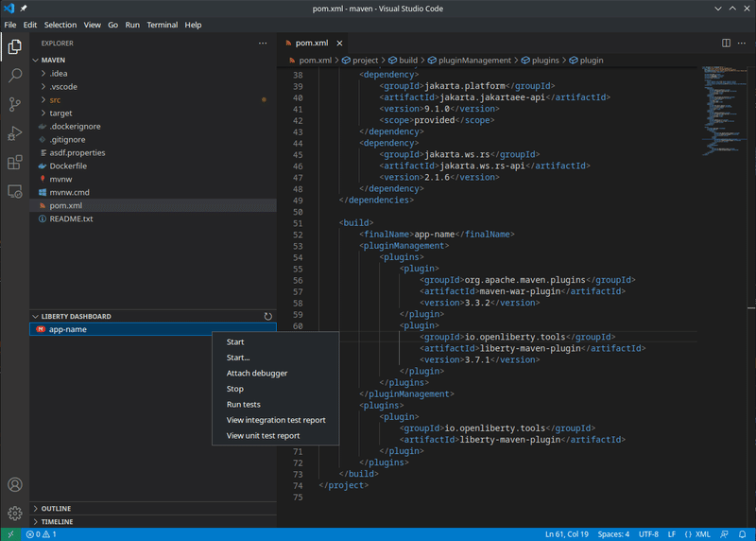Click the remote window status bar icon
The image size is (756, 541).
pos(10,534)
